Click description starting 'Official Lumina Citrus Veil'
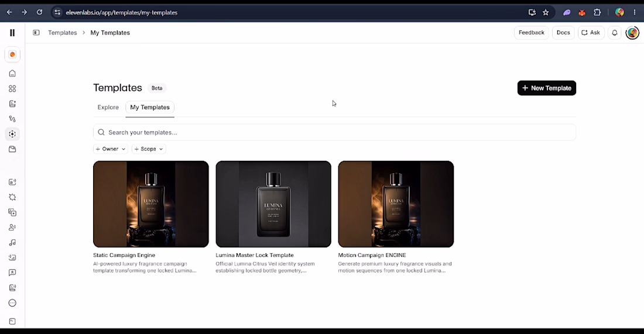644x334 pixels. (265, 267)
